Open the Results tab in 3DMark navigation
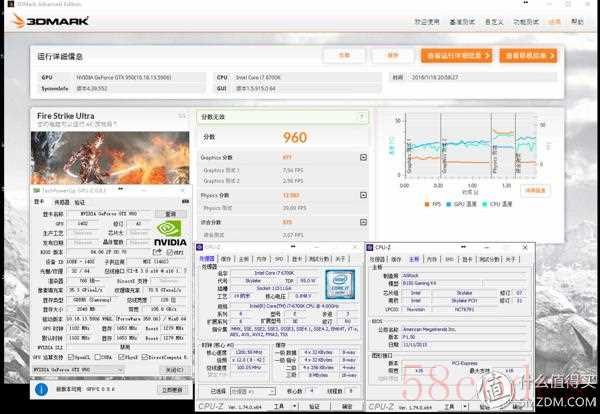This screenshot has height=414, width=600. pos(554,22)
